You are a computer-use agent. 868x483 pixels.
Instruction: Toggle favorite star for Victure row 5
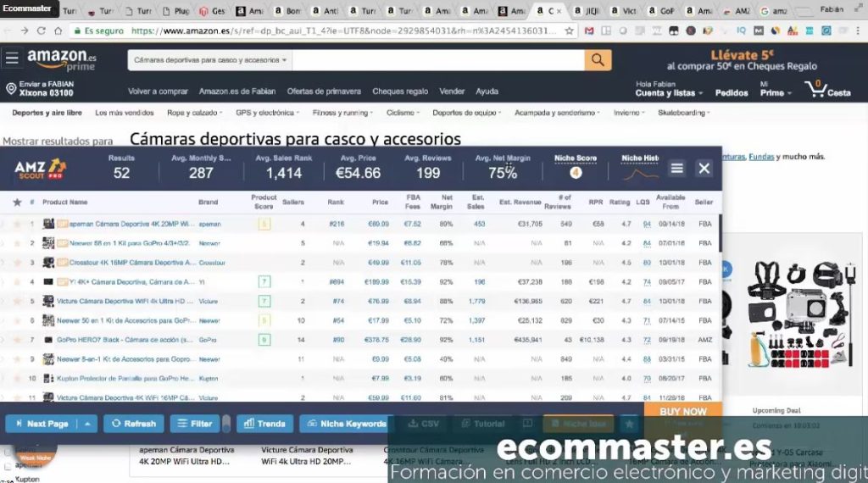(17, 302)
